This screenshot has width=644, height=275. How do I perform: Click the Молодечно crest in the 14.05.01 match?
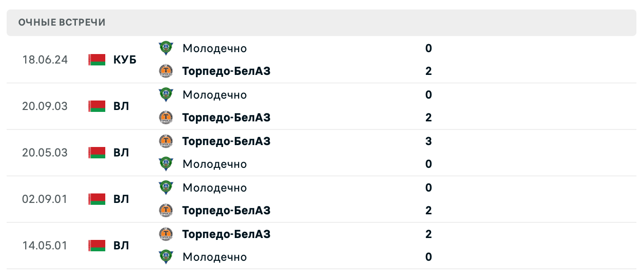coord(167,257)
